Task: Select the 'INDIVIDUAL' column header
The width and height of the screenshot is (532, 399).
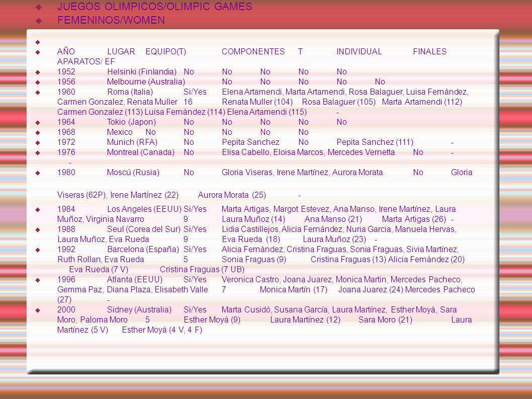Action: (x=359, y=52)
